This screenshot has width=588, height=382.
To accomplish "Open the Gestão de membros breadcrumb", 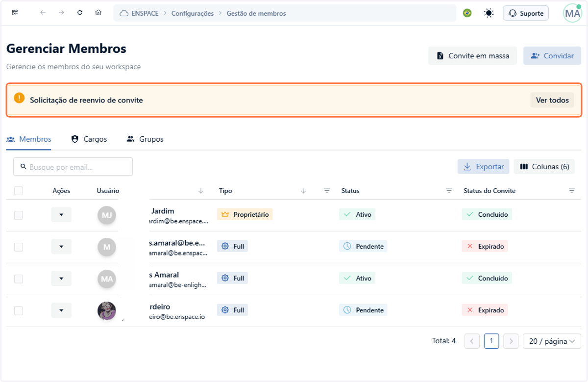I will (x=256, y=13).
